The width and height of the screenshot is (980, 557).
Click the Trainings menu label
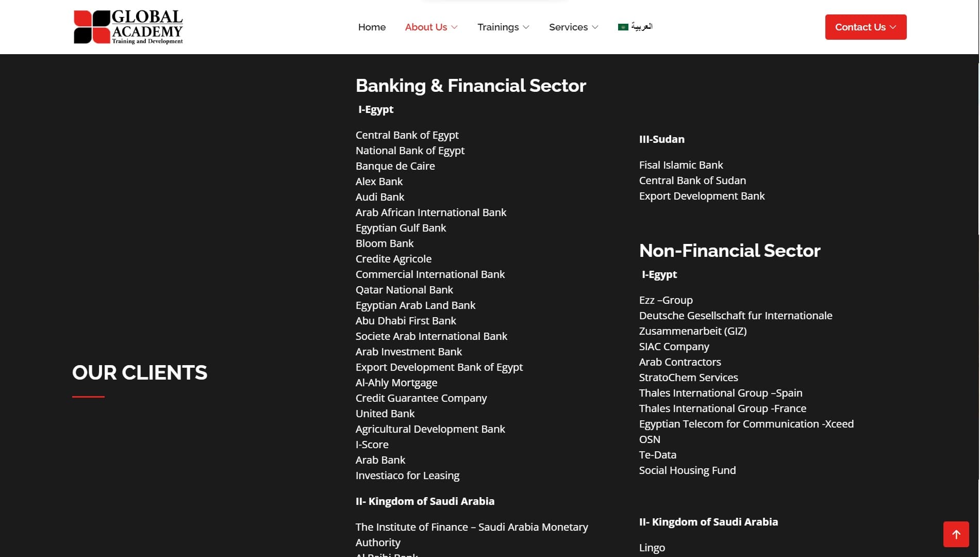tap(498, 27)
